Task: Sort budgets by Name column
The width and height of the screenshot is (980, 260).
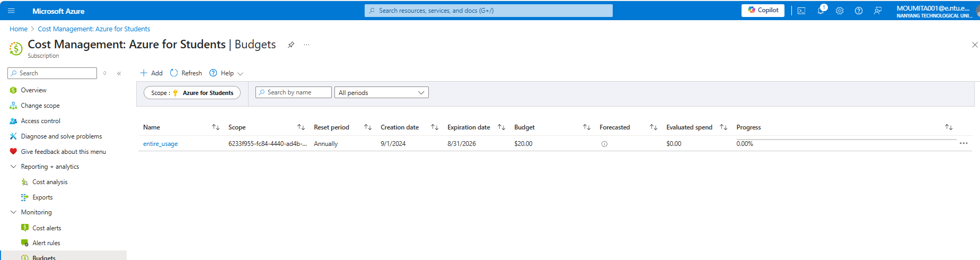Action: coord(216,127)
